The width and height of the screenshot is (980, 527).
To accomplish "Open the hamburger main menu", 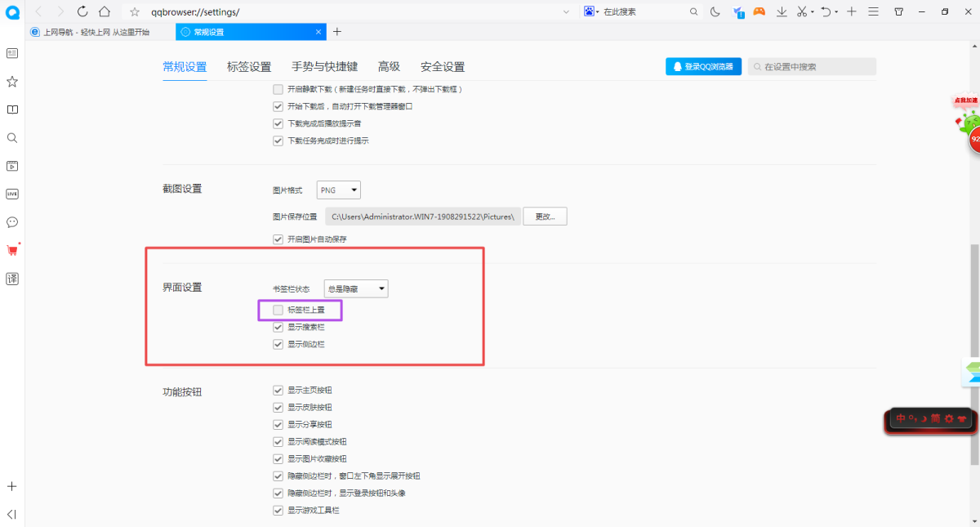I will (873, 11).
